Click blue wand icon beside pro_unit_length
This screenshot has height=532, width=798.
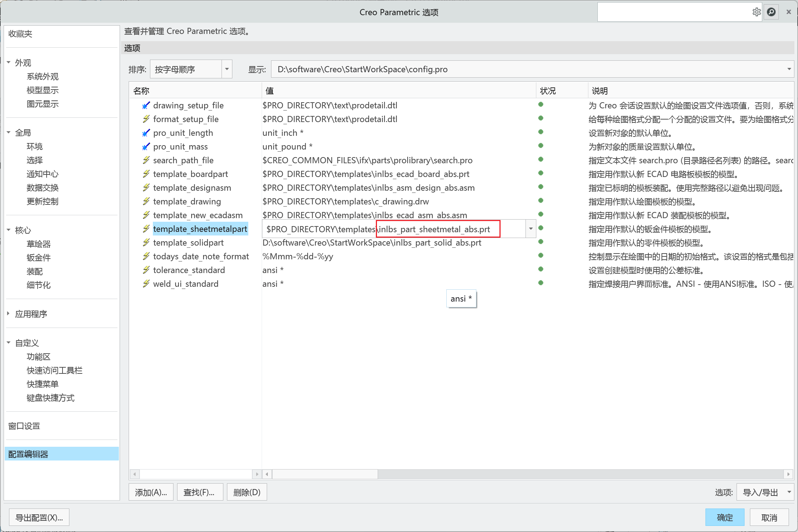coord(146,133)
